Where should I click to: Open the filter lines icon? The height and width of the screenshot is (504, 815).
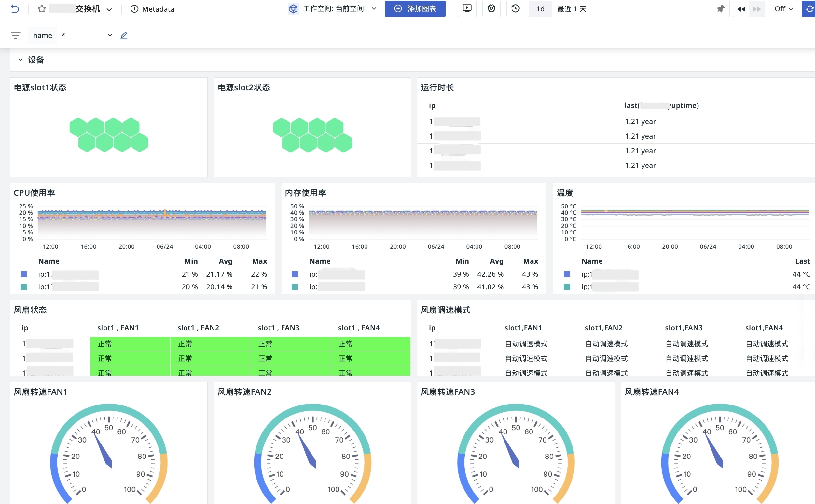[x=15, y=35]
